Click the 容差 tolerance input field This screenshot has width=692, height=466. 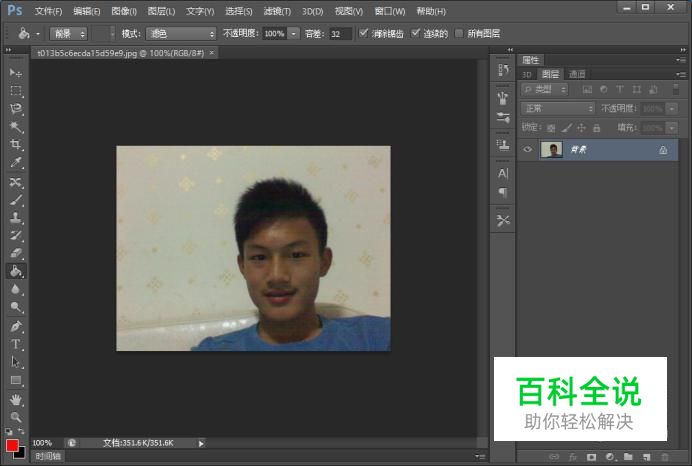[x=340, y=33]
